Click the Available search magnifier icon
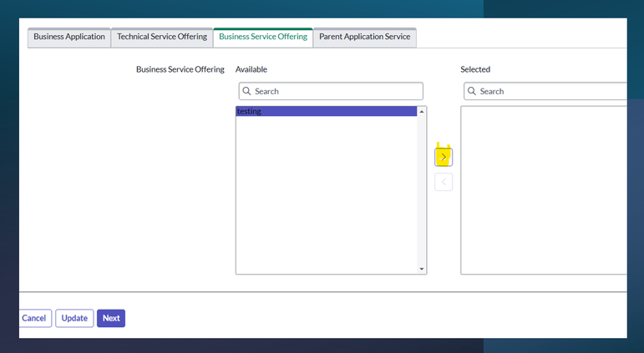The height and width of the screenshot is (353, 644). pyautogui.click(x=246, y=91)
